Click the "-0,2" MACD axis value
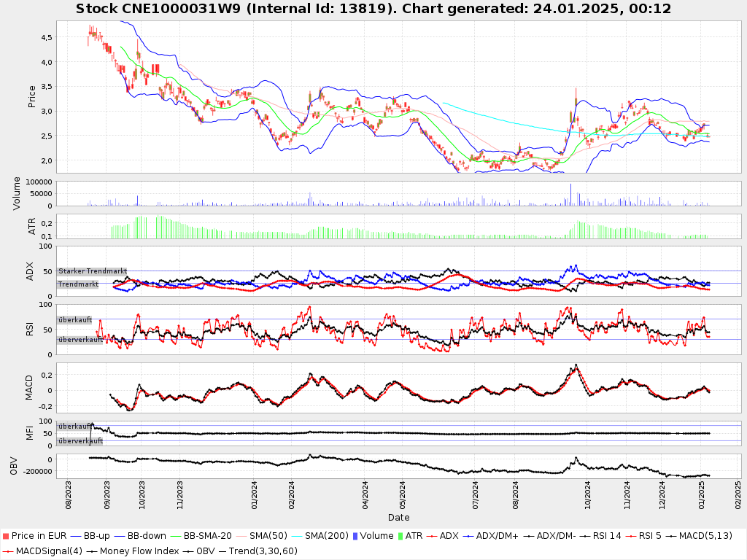The height and width of the screenshot is (560, 747). point(46,406)
